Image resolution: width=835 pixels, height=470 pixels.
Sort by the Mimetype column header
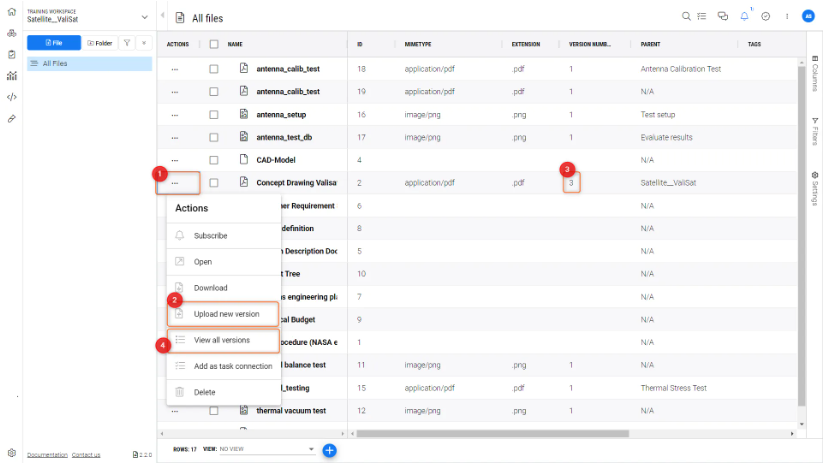pyautogui.click(x=418, y=44)
